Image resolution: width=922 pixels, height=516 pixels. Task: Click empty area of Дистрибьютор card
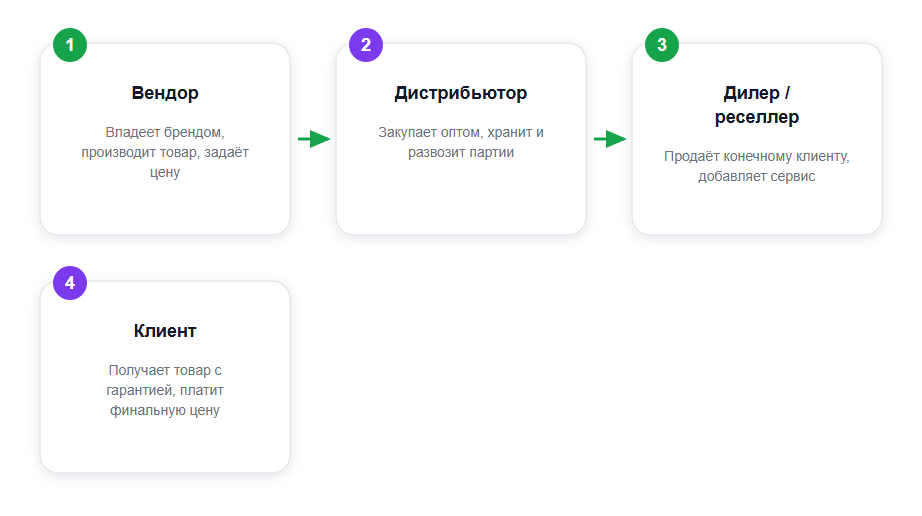[x=460, y=197]
